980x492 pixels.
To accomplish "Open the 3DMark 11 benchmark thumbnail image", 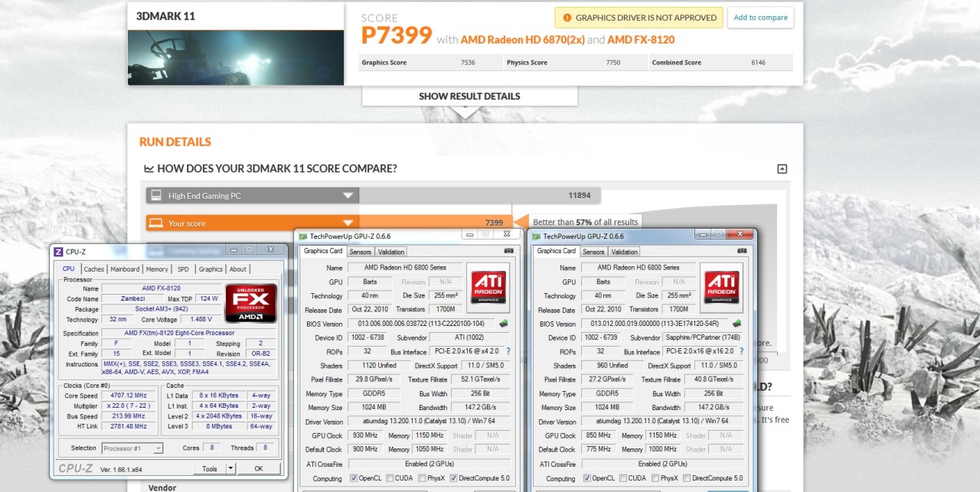I will click(237, 58).
